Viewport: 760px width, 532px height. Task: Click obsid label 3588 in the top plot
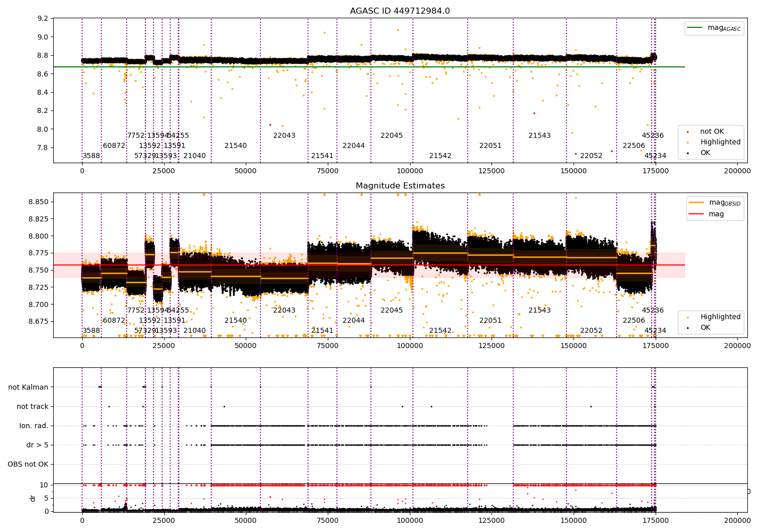(91, 156)
